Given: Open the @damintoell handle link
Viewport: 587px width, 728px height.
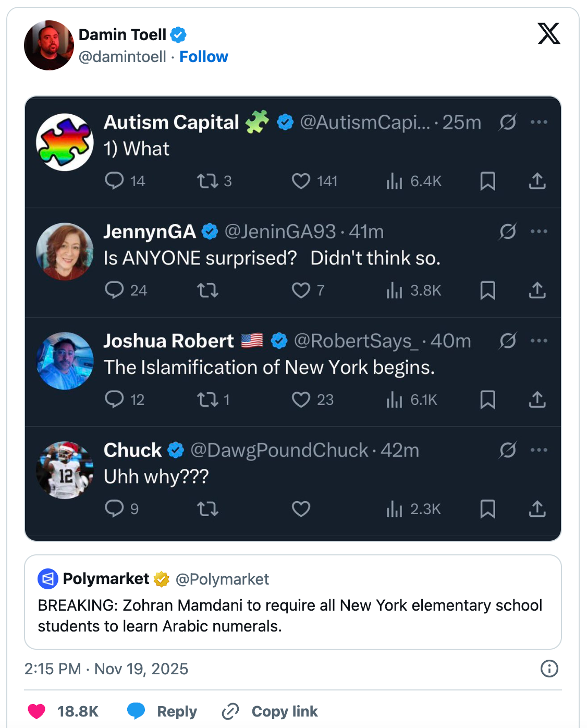Looking at the screenshot, I should [123, 57].
